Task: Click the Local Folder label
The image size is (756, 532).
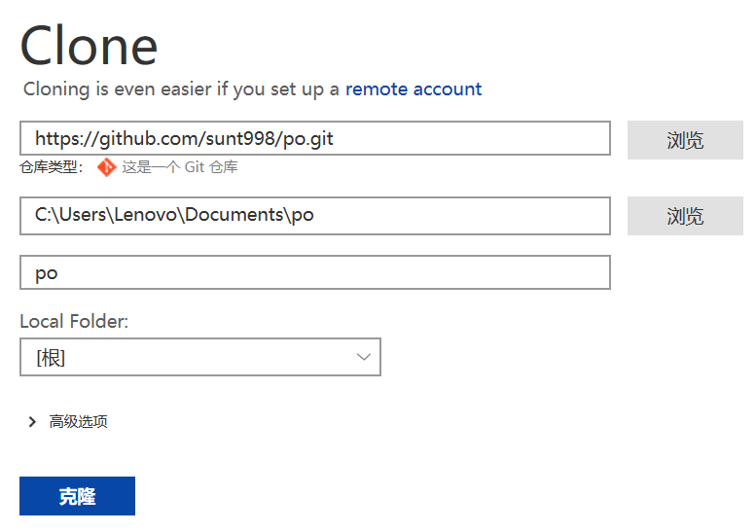Action: 74,321
